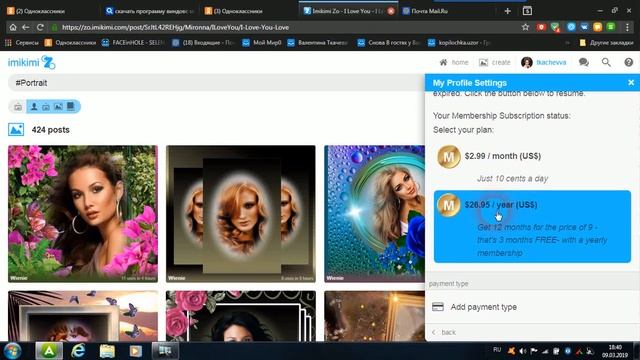This screenshot has height=360, width=640.
Task: Click the magnifier search icon in header
Action: click(606, 62)
